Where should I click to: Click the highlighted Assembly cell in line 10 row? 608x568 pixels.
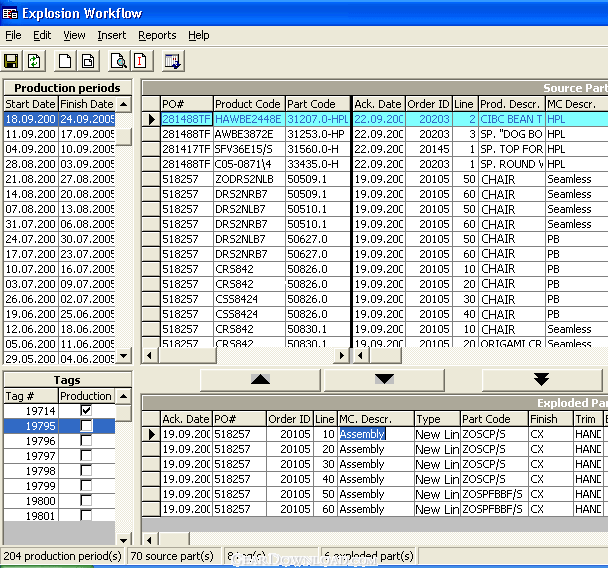click(376, 434)
